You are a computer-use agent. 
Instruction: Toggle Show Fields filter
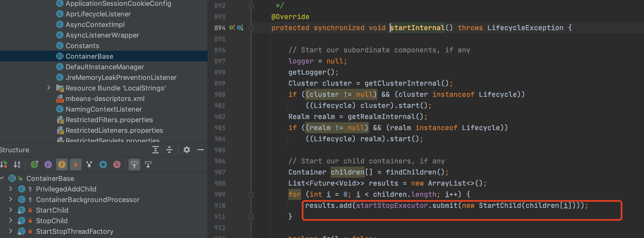coord(62,164)
